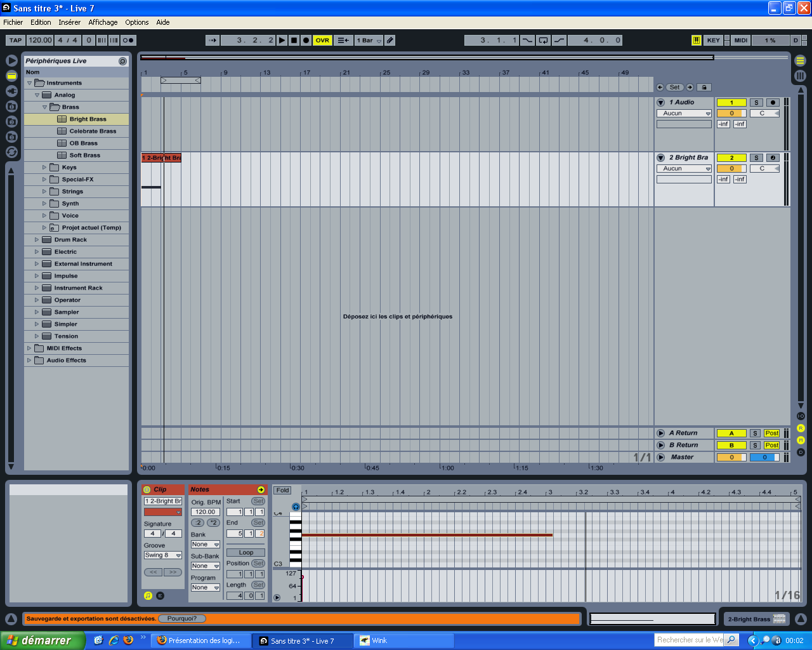Expand the Drum Rack folder
The height and width of the screenshot is (650, 812).
pyautogui.click(x=37, y=240)
